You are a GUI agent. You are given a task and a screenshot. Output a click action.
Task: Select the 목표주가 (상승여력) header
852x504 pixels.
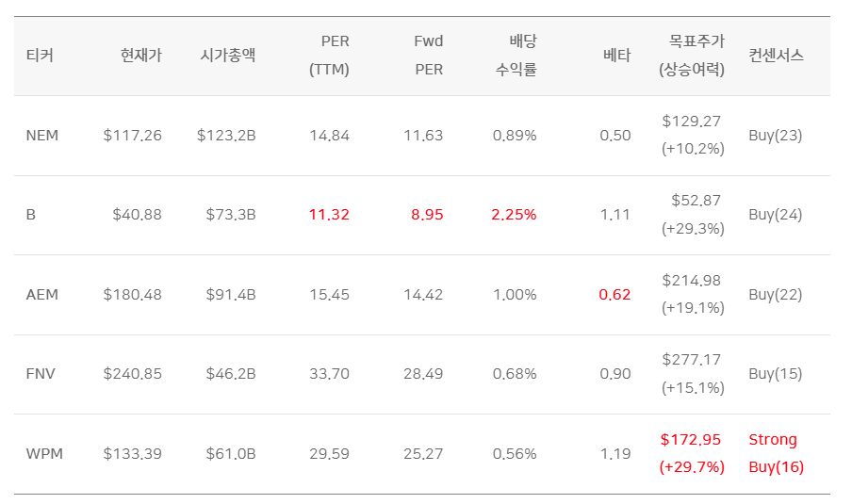(692, 56)
